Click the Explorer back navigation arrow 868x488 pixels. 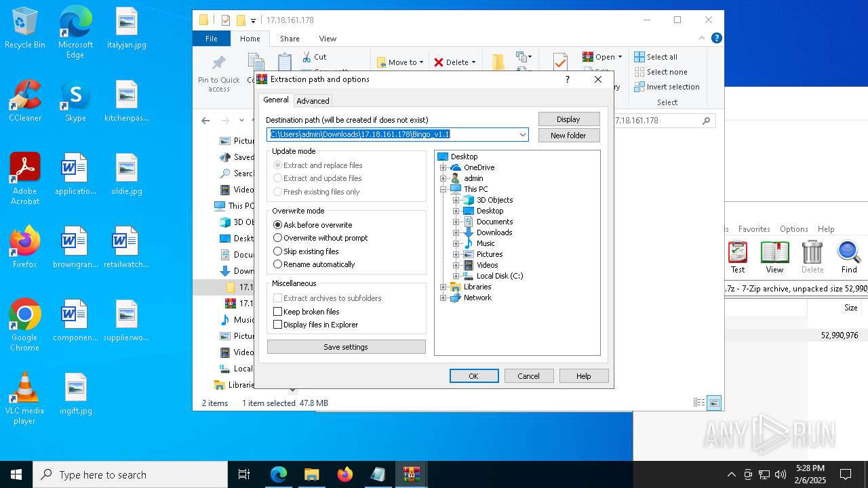[x=206, y=121]
